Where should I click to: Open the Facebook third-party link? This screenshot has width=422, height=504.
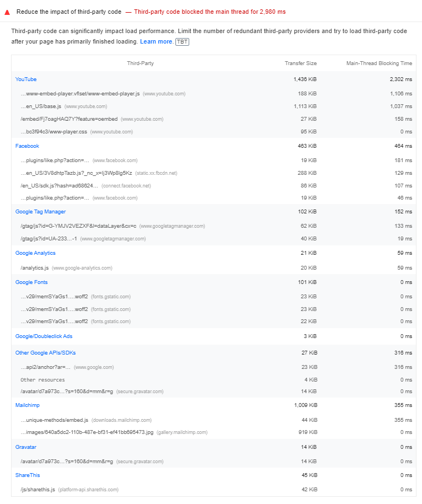(27, 146)
